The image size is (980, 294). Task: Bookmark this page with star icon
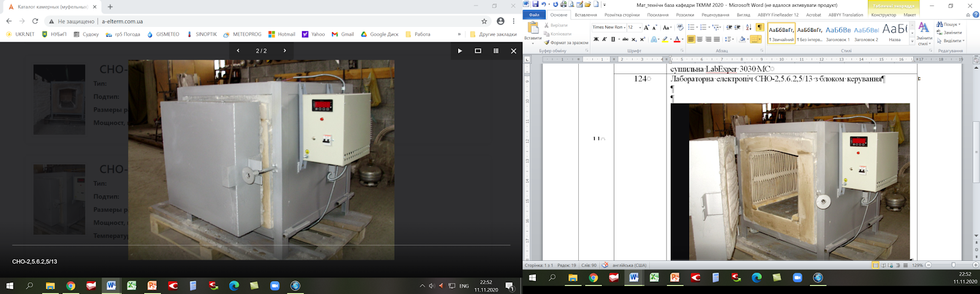484,21
